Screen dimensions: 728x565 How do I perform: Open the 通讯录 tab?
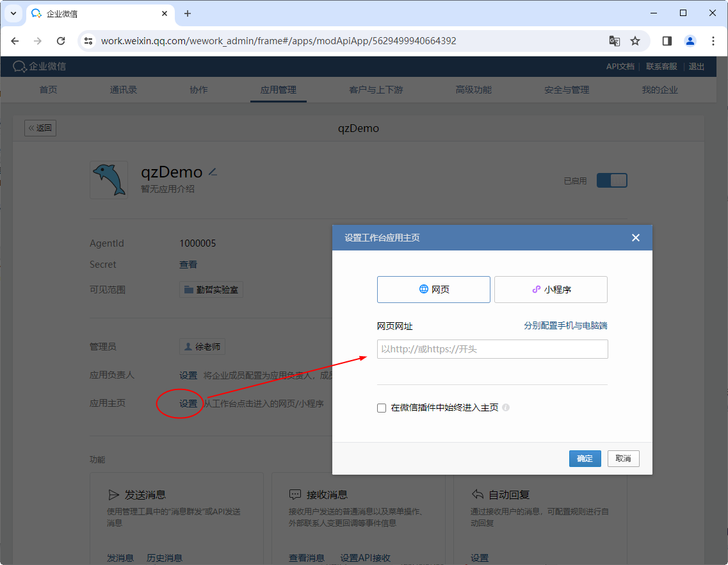pos(124,90)
